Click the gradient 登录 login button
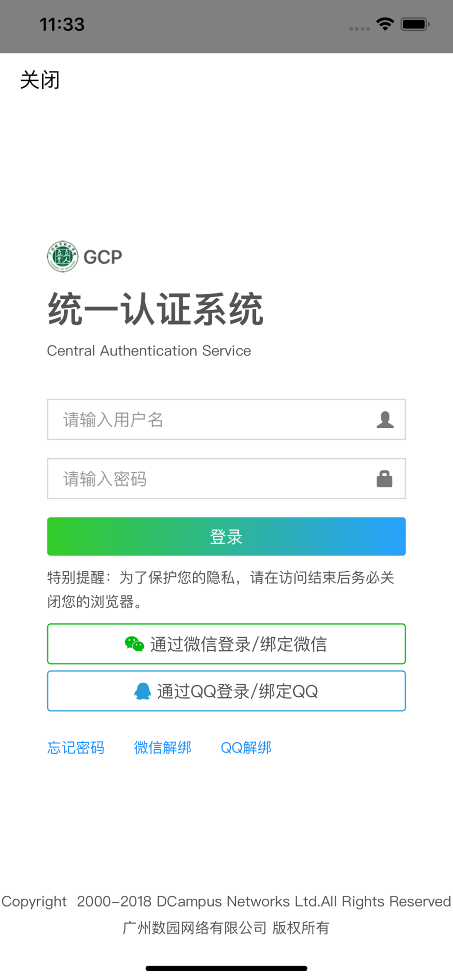This screenshot has height=980, width=453. pos(226,537)
